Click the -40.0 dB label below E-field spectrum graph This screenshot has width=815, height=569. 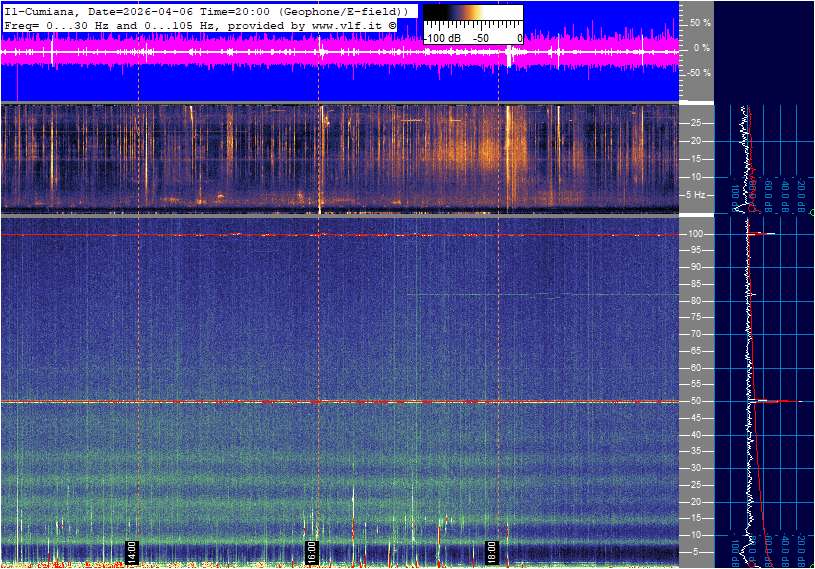pos(784,548)
